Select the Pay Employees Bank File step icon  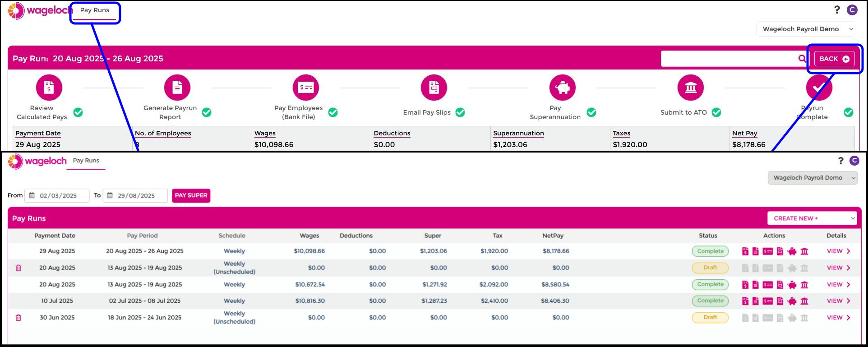point(306,88)
